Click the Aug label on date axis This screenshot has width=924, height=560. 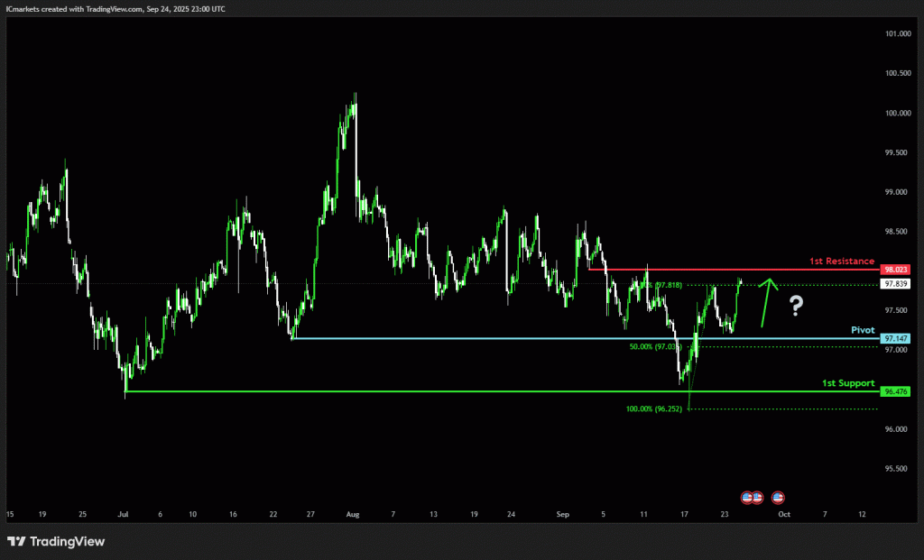coord(352,514)
